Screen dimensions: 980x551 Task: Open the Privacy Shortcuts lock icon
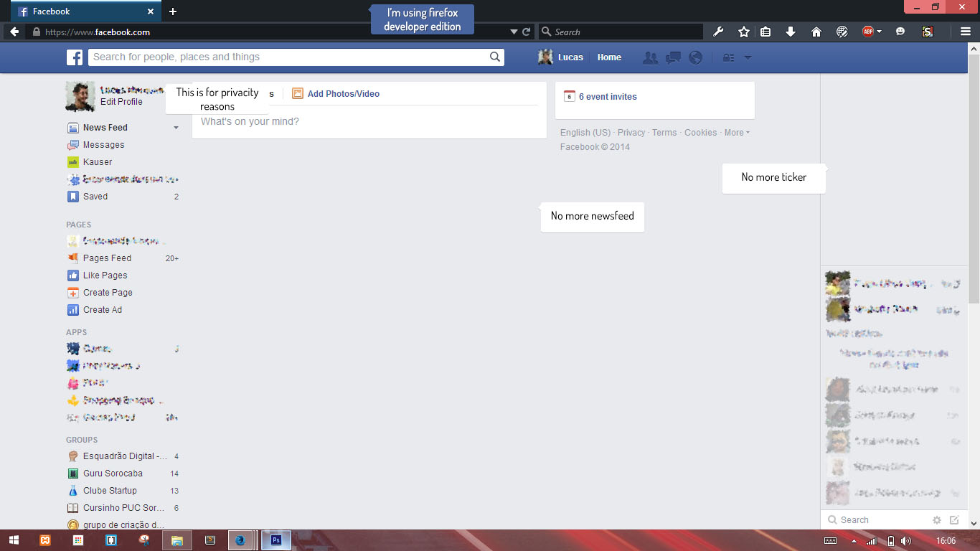[728, 58]
